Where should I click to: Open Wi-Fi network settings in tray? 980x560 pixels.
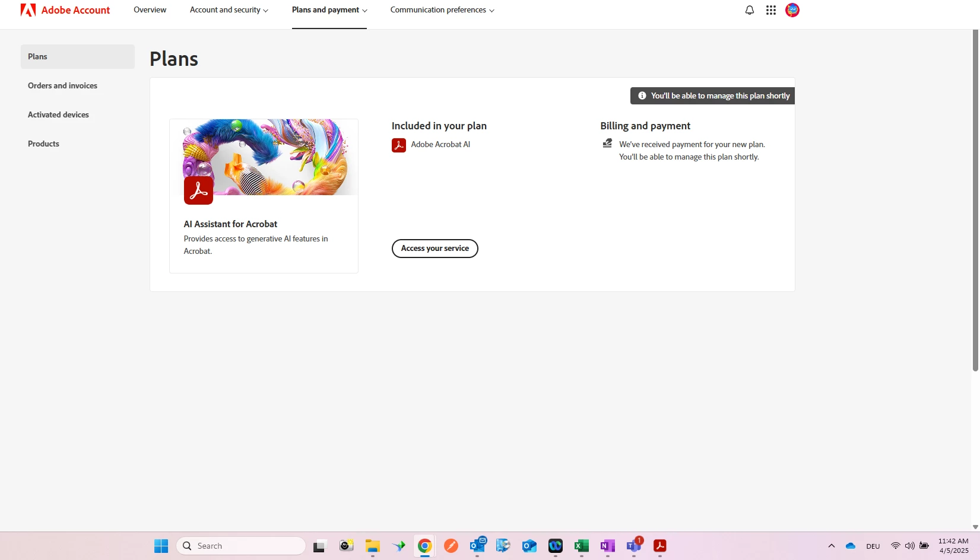pyautogui.click(x=896, y=546)
